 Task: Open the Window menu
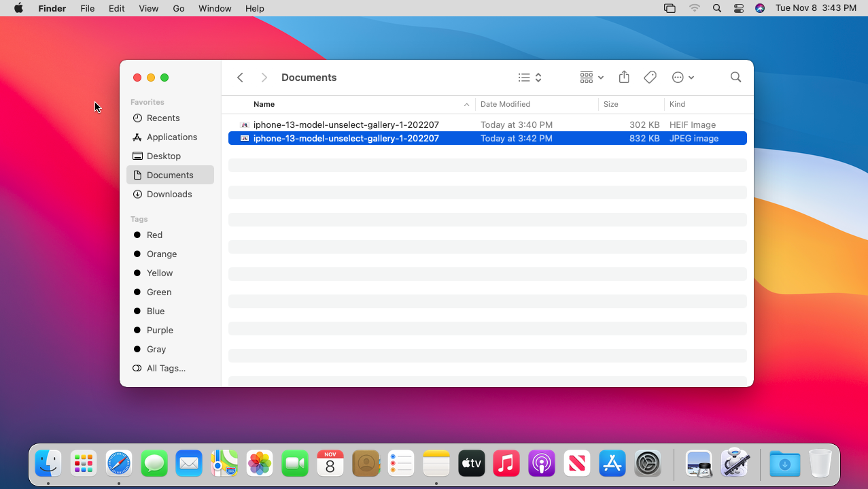(x=215, y=8)
